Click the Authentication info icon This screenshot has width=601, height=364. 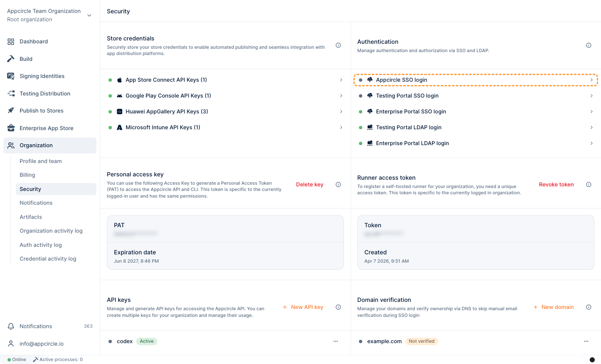[588, 45]
